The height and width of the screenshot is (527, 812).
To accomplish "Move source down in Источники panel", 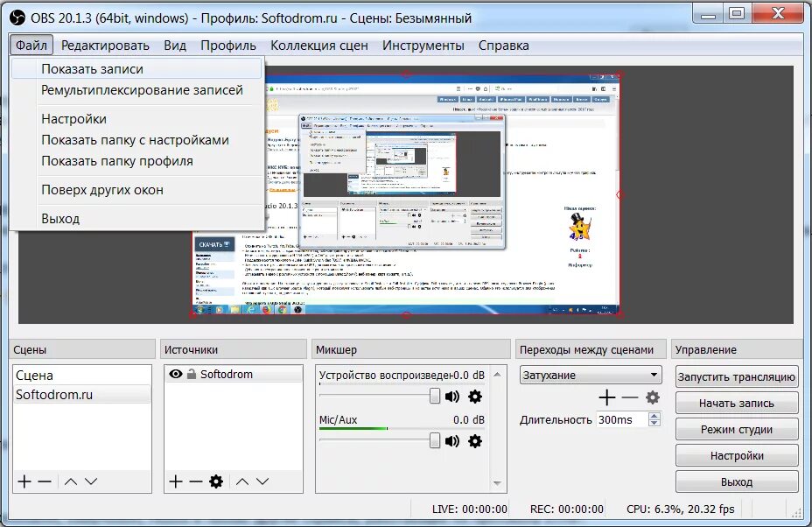I will 262,481.
